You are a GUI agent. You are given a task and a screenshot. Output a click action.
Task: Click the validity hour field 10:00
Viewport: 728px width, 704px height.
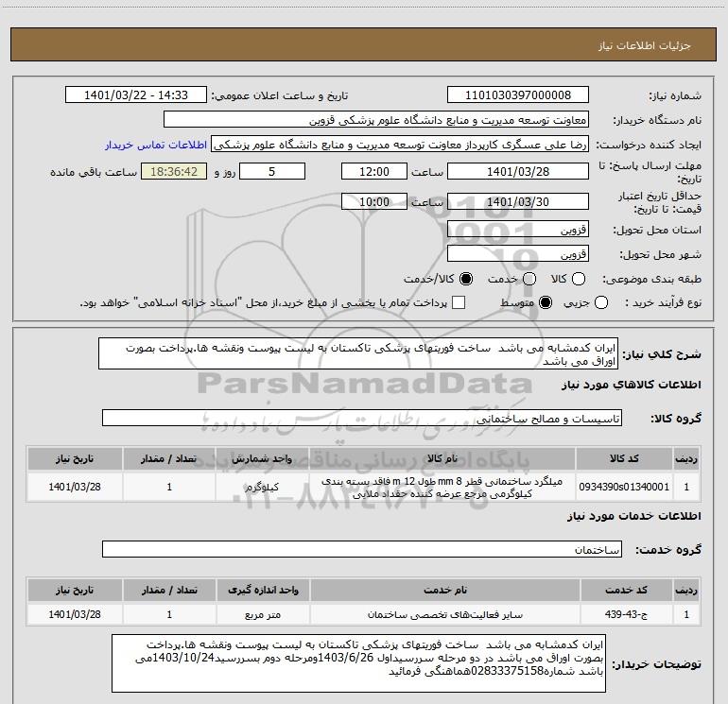coord(374,201)
